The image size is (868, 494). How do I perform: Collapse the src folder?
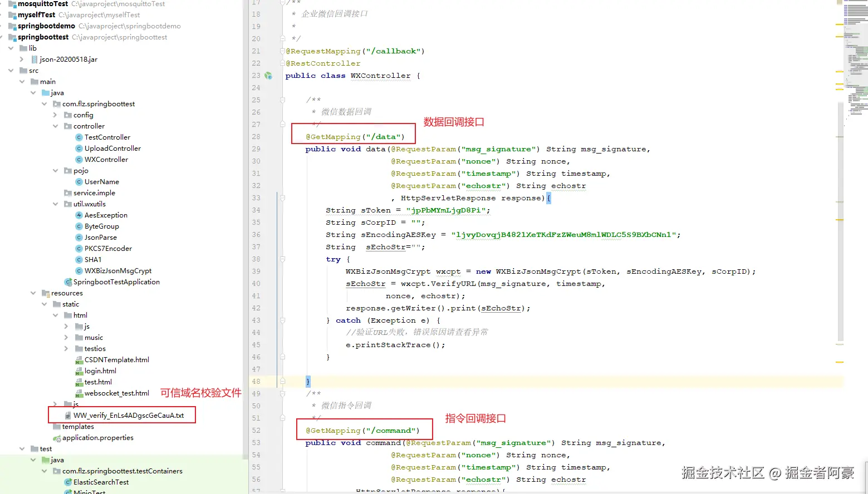(x=11, y=71)
